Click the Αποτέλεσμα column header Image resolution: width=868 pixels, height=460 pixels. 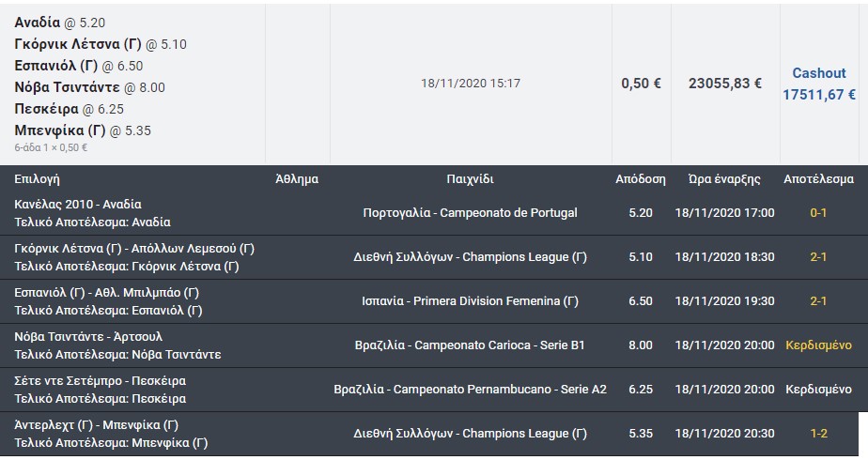pyautogui.click(x=818, y=179)
